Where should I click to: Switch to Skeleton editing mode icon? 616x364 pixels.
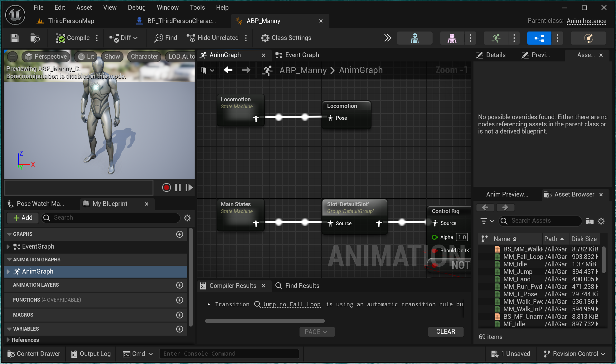[x=415, y=38]
